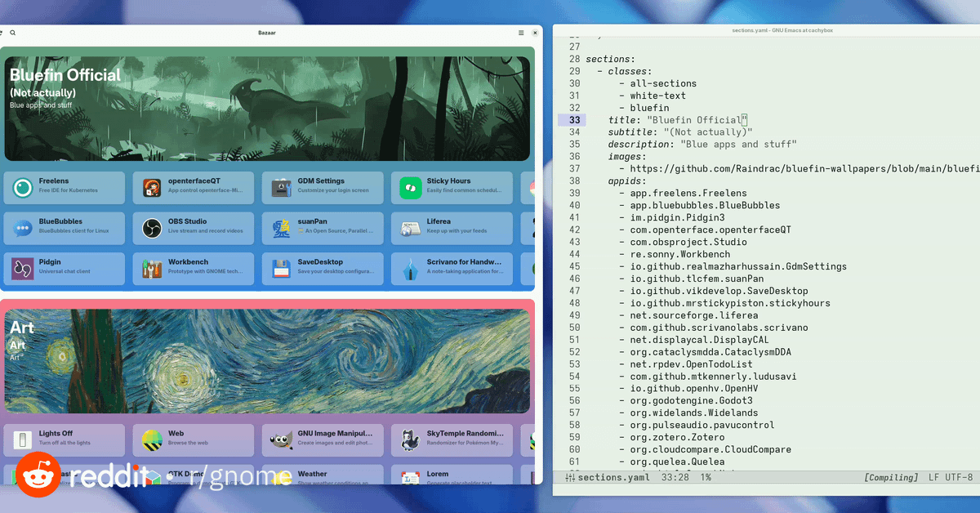The image size is (980, 513).
Task: Click the subtitle "(Not actually)" line
Action: tap(680, 132)
